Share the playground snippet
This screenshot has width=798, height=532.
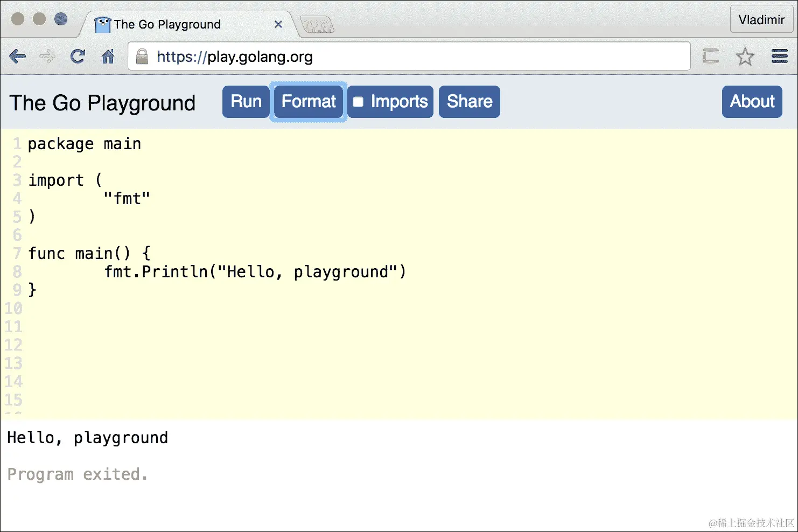(468, 101)
